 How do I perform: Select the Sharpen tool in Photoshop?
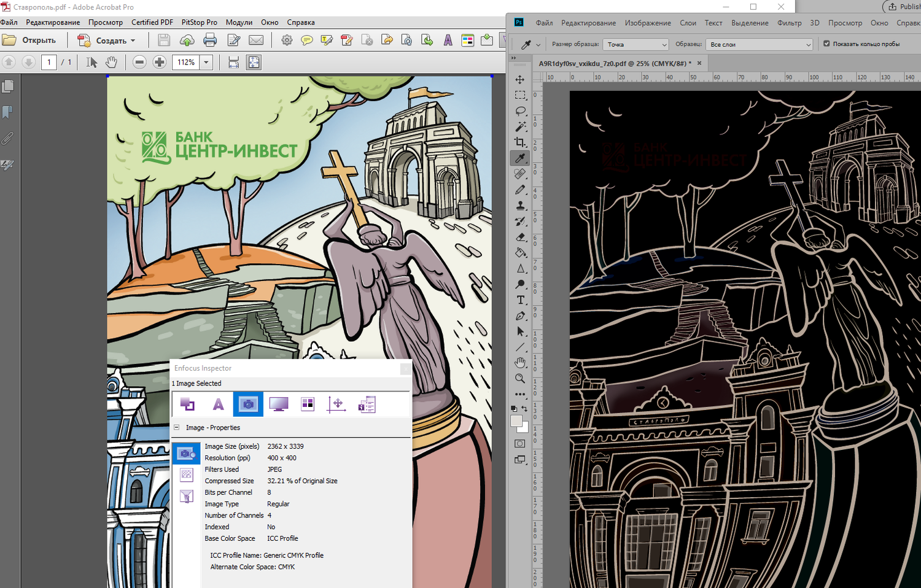520,268
